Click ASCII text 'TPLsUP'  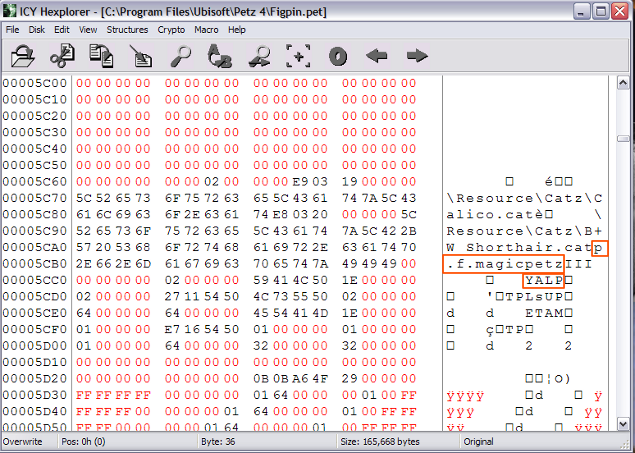pos(534,296)
